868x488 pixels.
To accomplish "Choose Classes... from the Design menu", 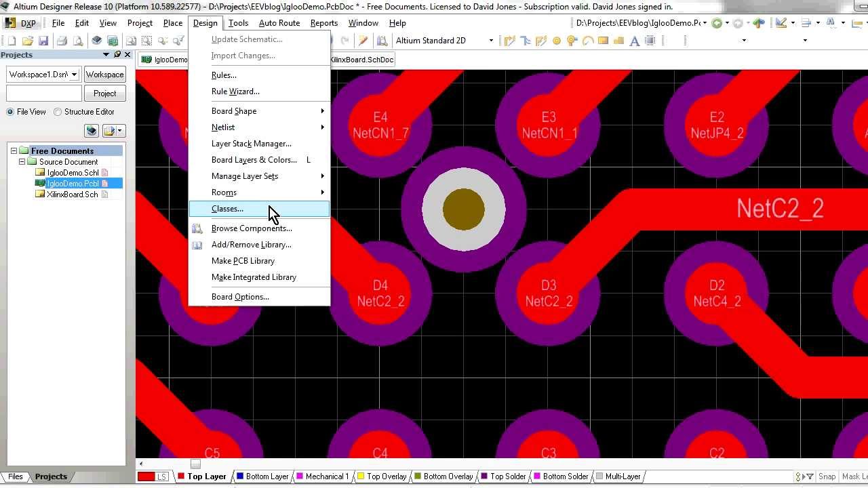I will point(227,209).
